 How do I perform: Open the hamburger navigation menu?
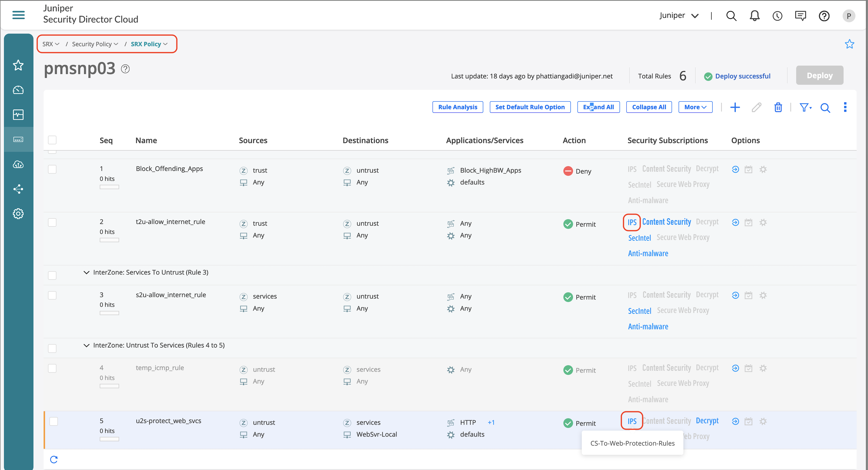[x=19, y=15]
